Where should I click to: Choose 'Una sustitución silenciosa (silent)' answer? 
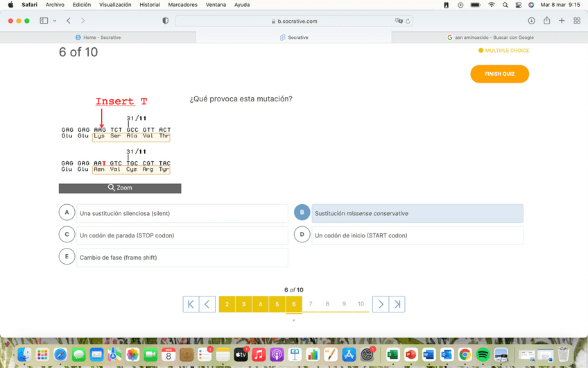point(182,213)
